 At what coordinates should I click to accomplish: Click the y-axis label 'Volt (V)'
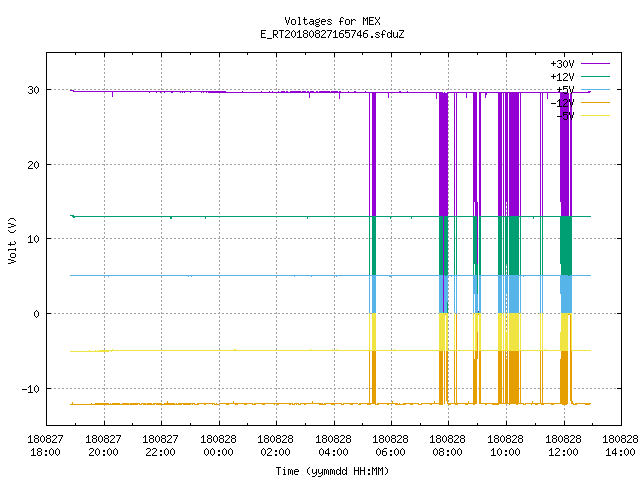click(x=12, y=240)
